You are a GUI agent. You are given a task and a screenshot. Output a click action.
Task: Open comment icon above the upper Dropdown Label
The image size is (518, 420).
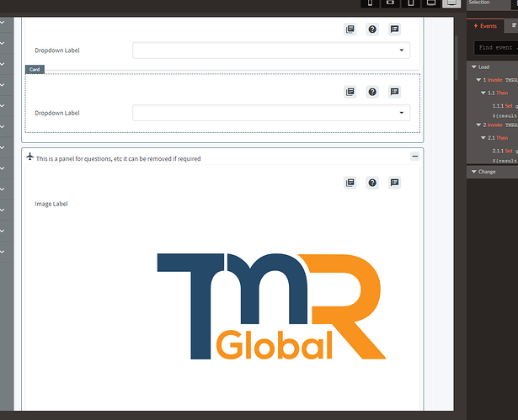pos(394,29)
